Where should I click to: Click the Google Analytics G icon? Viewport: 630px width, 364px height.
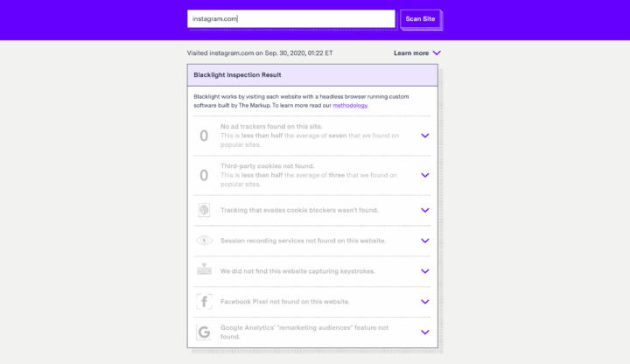click(x=204, y=332)
